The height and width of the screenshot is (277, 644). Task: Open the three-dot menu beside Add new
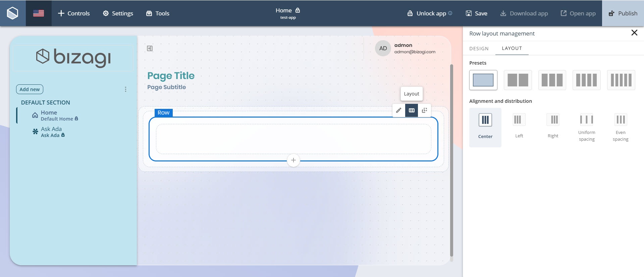point(125,89)
